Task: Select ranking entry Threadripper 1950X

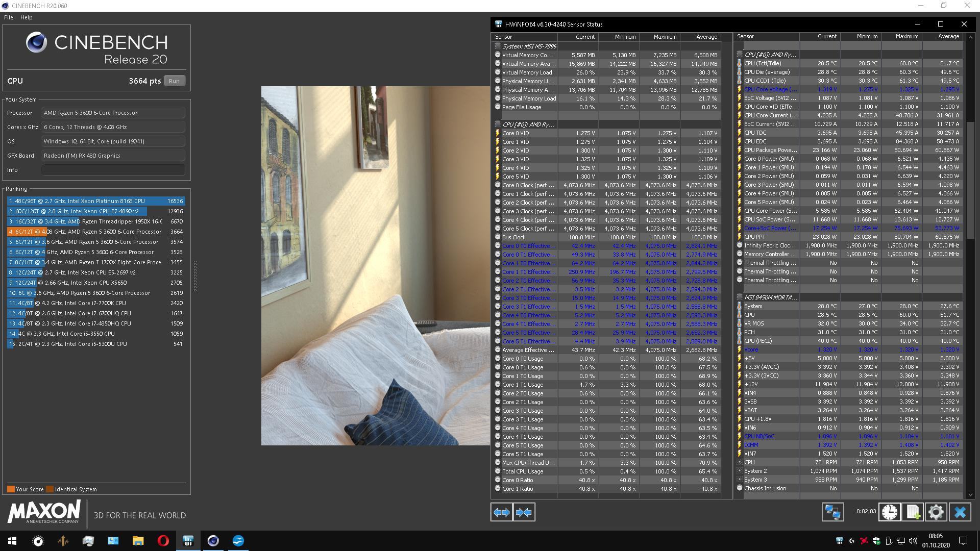Action: tap(96, 221)
